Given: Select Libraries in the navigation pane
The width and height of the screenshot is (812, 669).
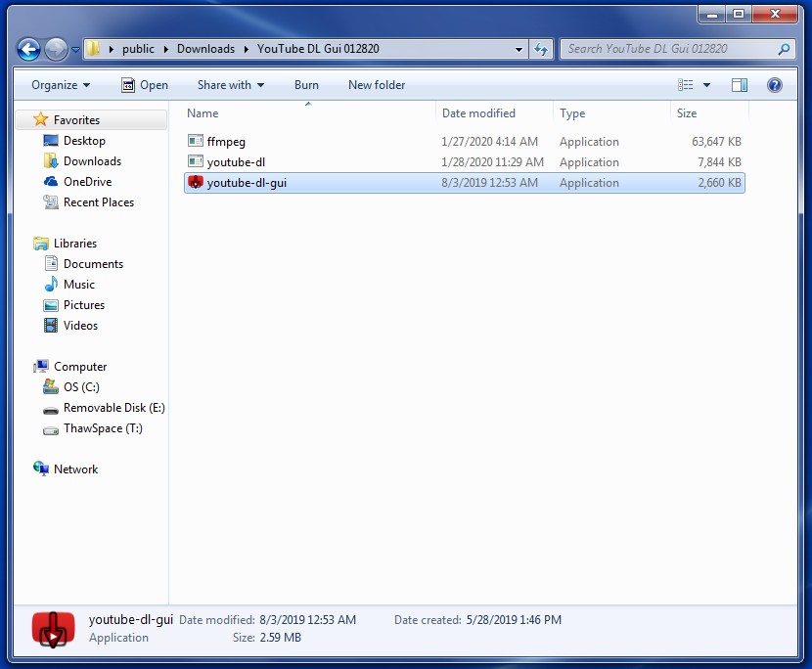Looking at the screenshot, I should [75, 244].
